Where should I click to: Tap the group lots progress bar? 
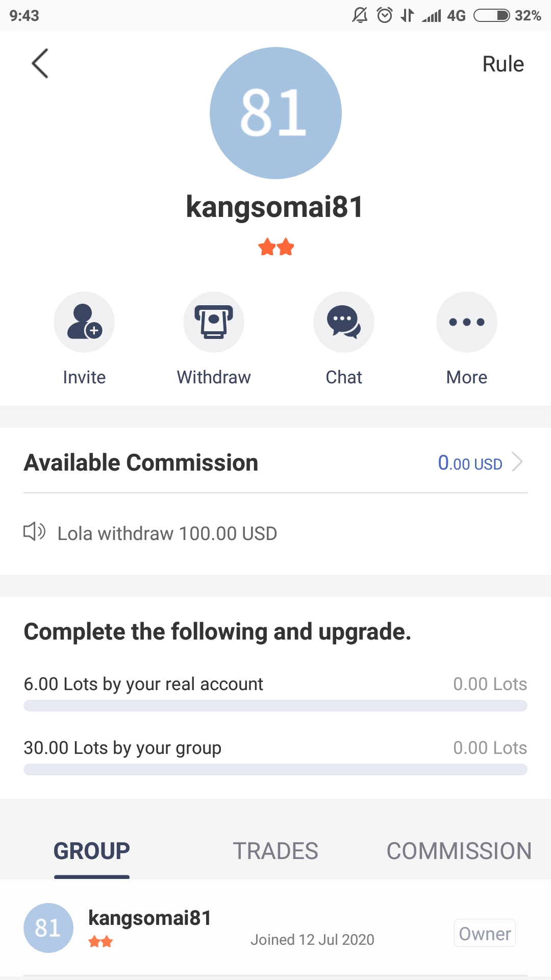point(275,770)
